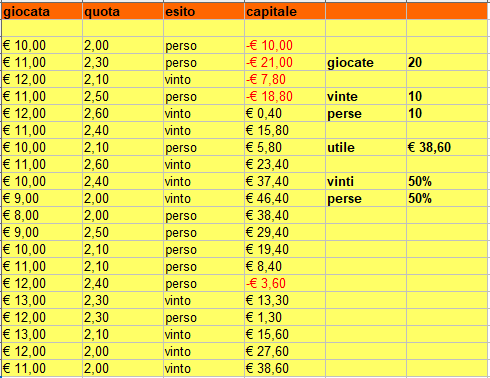Select the € 1,30 capitale cell
The image size is (490, 378).
pos(285,317)
